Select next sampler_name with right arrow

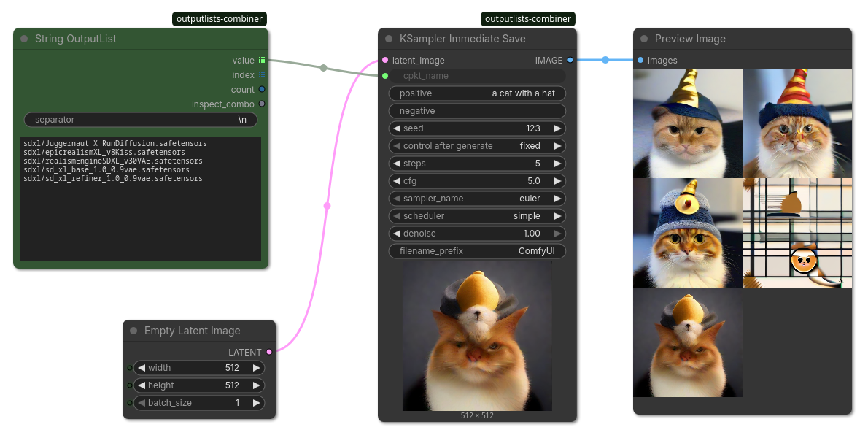click(557, 199)
